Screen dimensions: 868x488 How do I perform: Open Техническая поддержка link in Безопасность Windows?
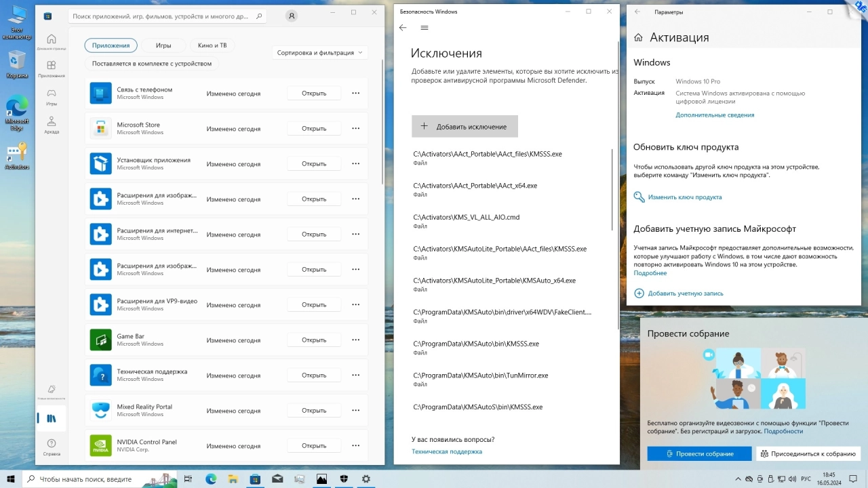447,451
